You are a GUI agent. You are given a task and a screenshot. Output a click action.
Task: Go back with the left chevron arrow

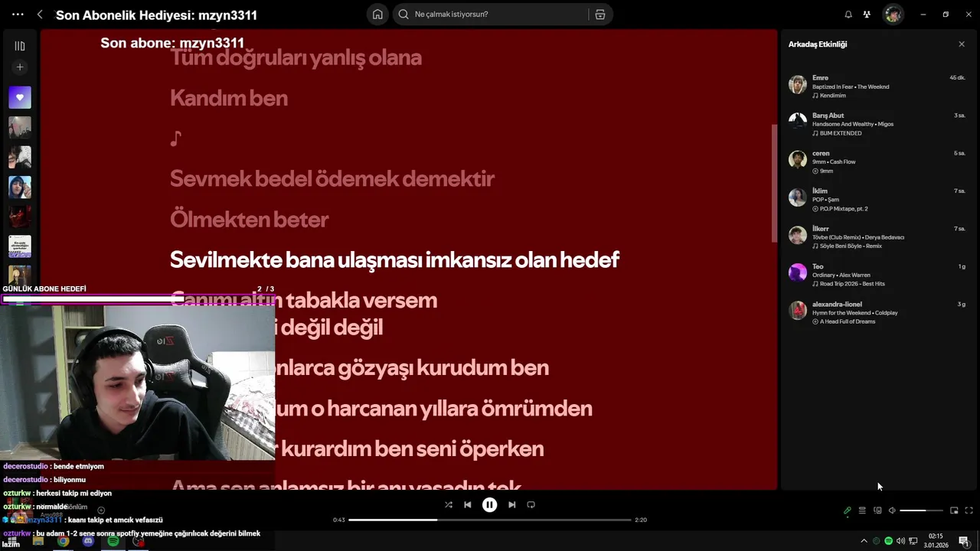[x=40, y=15]
